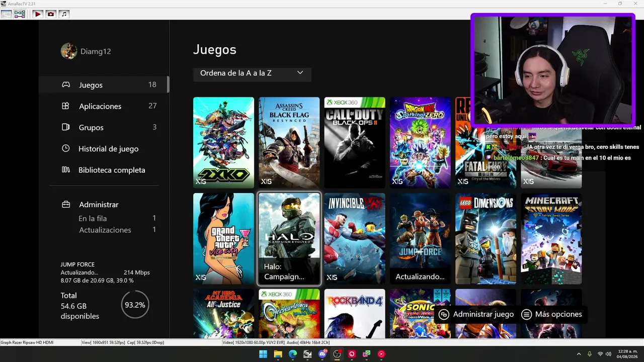Click the JUMP FORCE download status text
Image resolution: width=644 pixels, height=362 pixels.
tap(105, 273)
